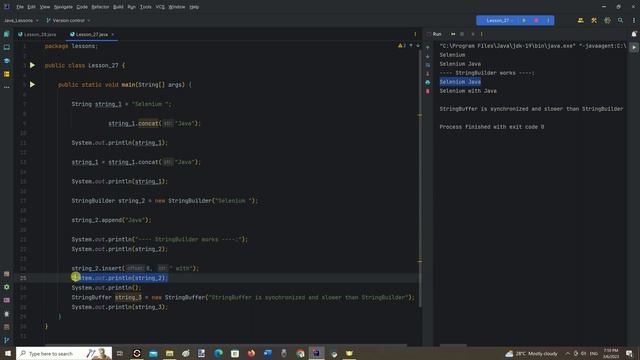Toggle scroll to end in console
This screenshot has height=360, width=640.
tap(428, 74)
